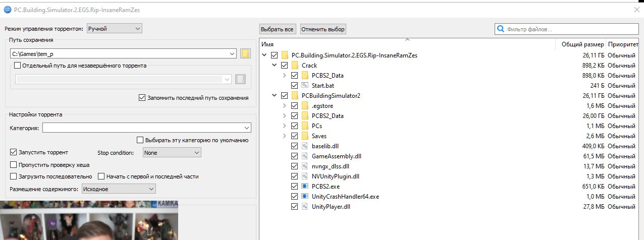Click the search magnifier icon in filter
Image resolution: width=644 pixels, height=240 pixels.
[x=501, y=29]
